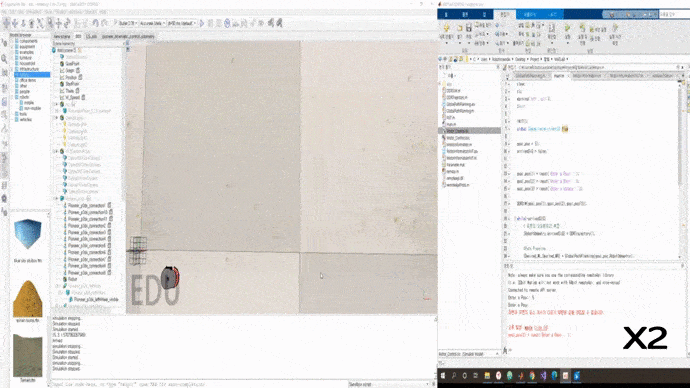690x388 pixels.
Task: Click the redo arrow in V-REP toolbar
Action: pos(105,22)
